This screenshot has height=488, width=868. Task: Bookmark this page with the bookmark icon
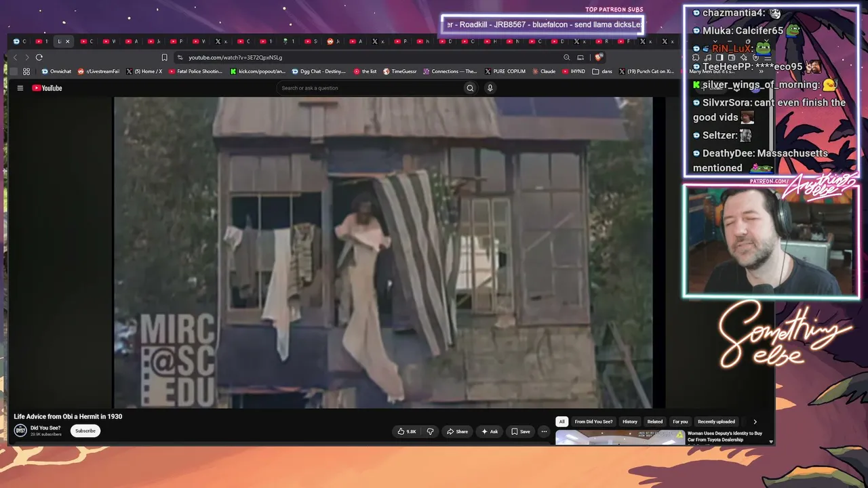pyautogui.click(x=164, y=58)
